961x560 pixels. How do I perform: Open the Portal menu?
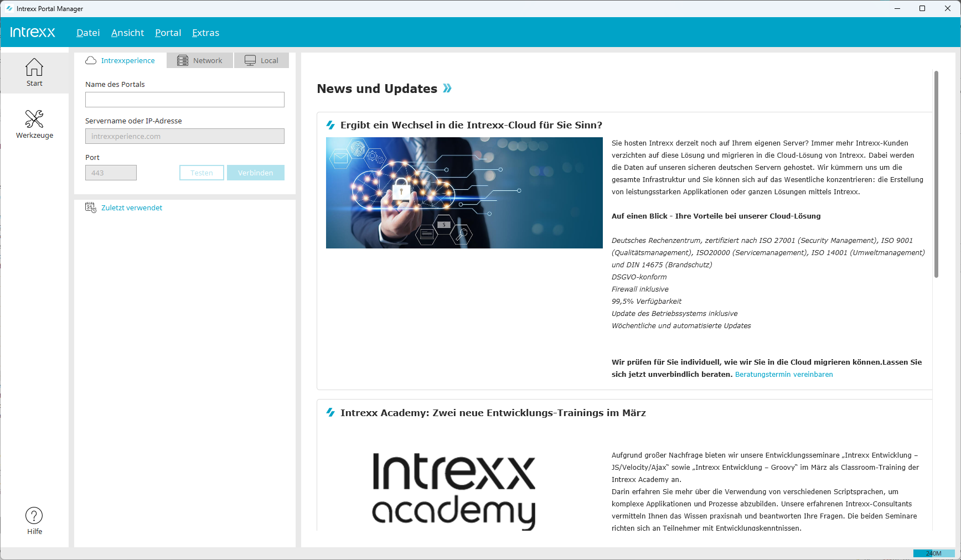coord(168,33)
